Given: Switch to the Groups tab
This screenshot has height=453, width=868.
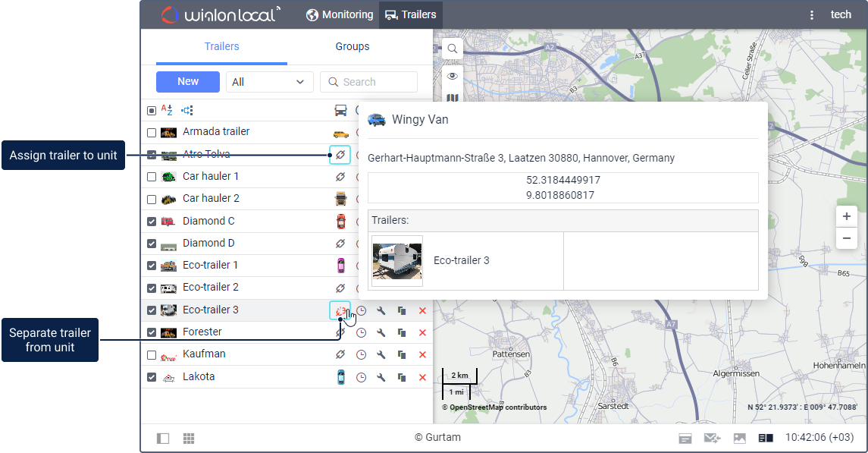Looking at the screenshot, I should click(353, 47).
